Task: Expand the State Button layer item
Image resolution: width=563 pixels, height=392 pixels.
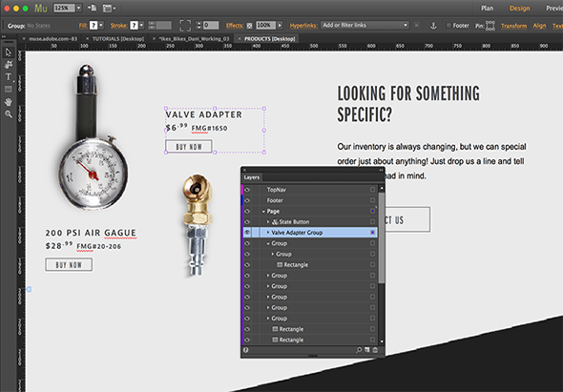Action: [x=268, y=222]
